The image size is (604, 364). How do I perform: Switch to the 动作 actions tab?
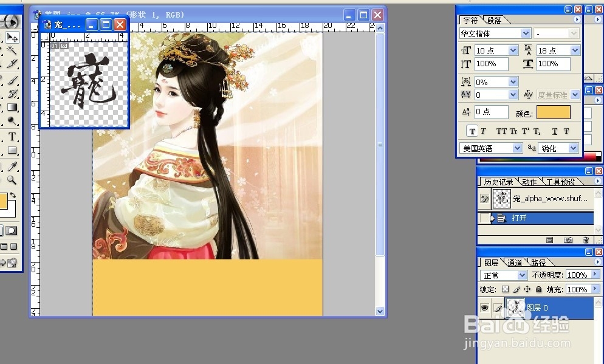coord(529,182)
